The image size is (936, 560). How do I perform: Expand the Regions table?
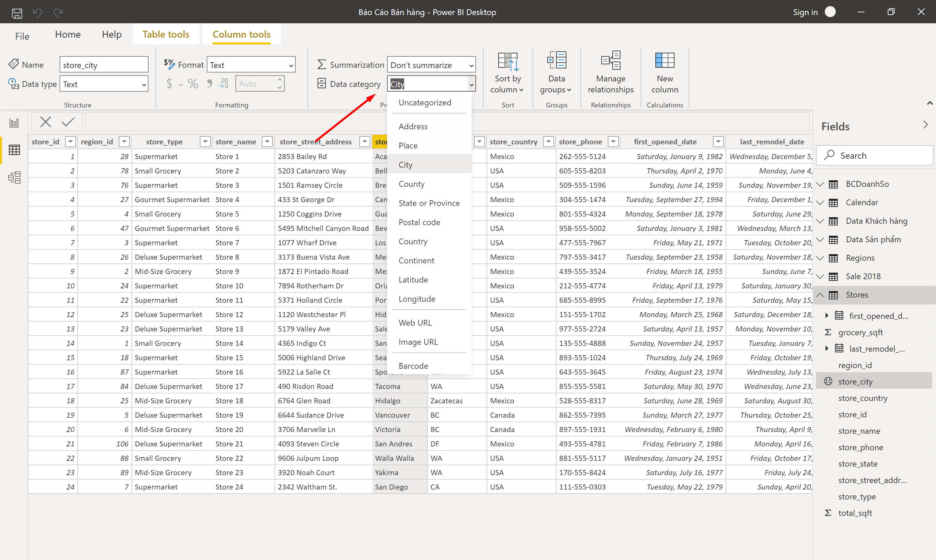click(820, 258)
